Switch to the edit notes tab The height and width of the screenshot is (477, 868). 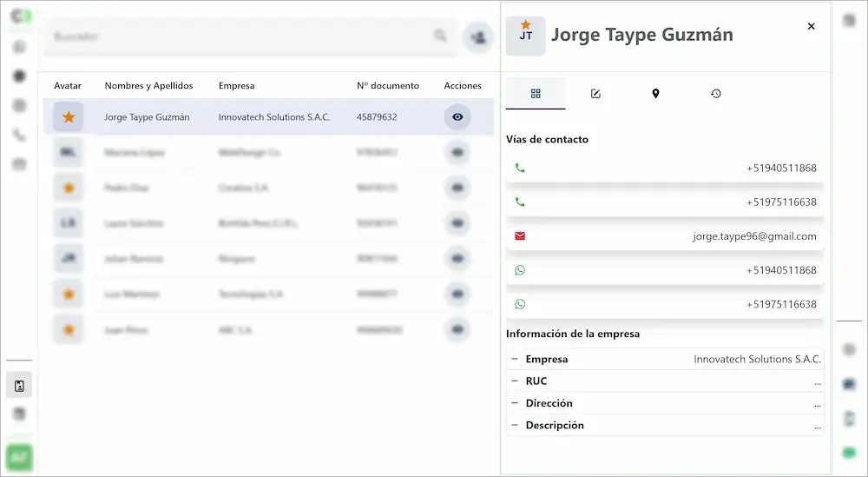pos(595,94)
